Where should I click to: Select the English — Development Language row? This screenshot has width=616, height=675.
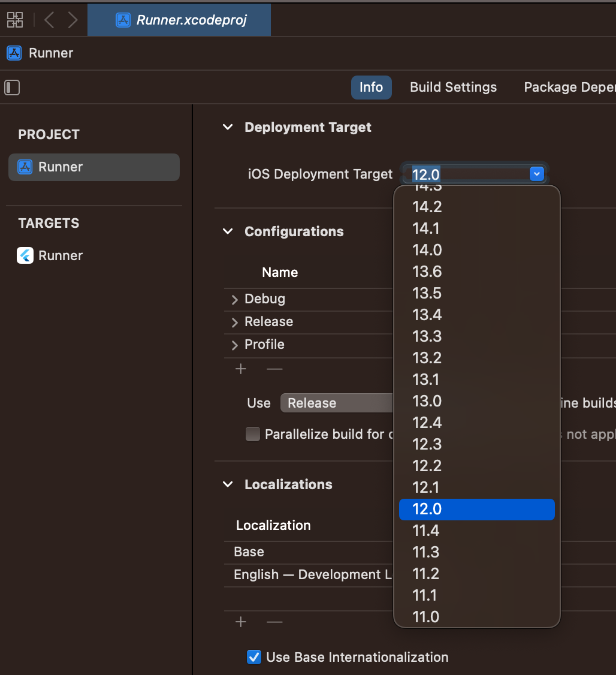(x=309, y=575)
